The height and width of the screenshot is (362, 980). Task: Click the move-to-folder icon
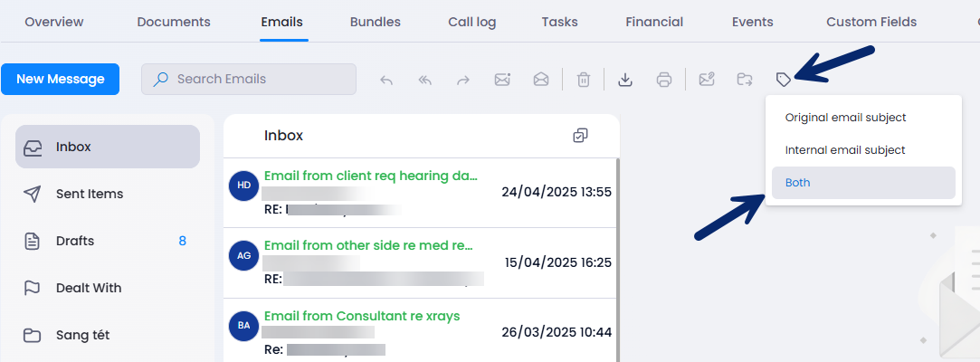[x=745, y=80]
